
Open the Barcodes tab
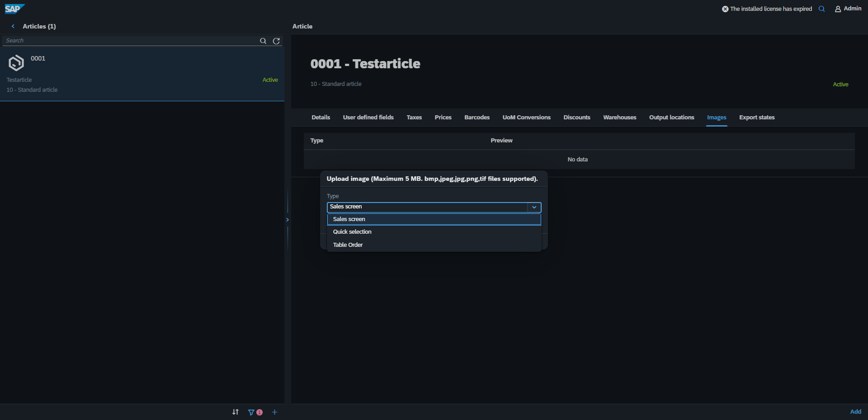[x=476, y=118]
